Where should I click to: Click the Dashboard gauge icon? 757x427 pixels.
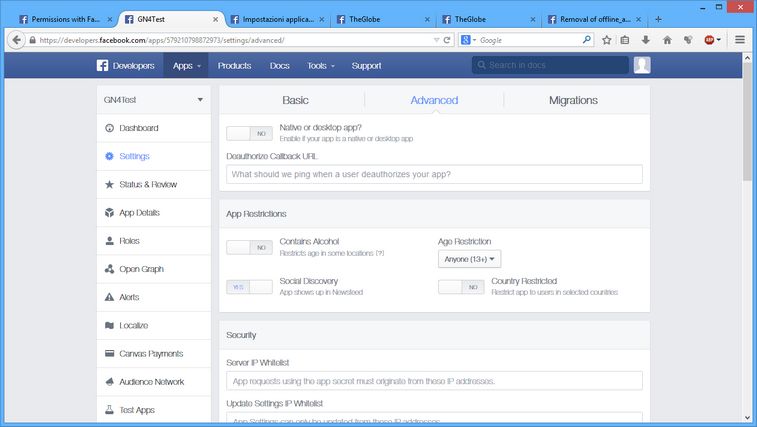[x=110, y=128]
